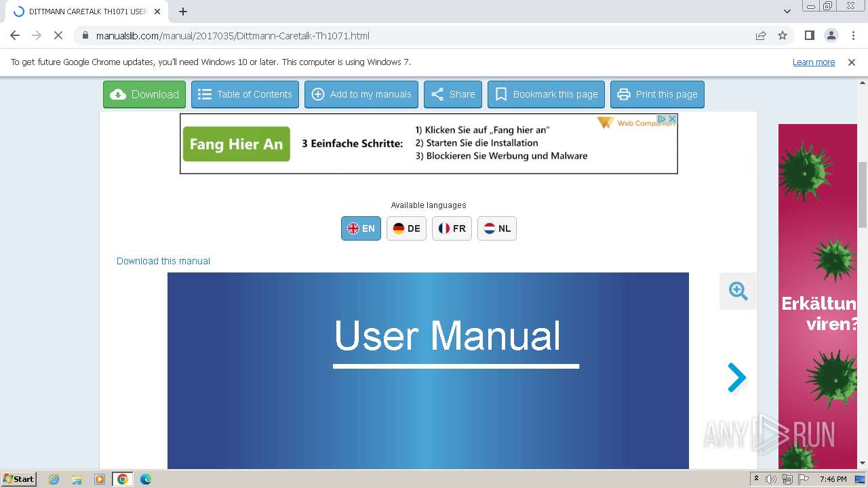The height and width of the screenshot is (488, 868).
Task: Open the volume control in the tray
Action: pos(771,479)
